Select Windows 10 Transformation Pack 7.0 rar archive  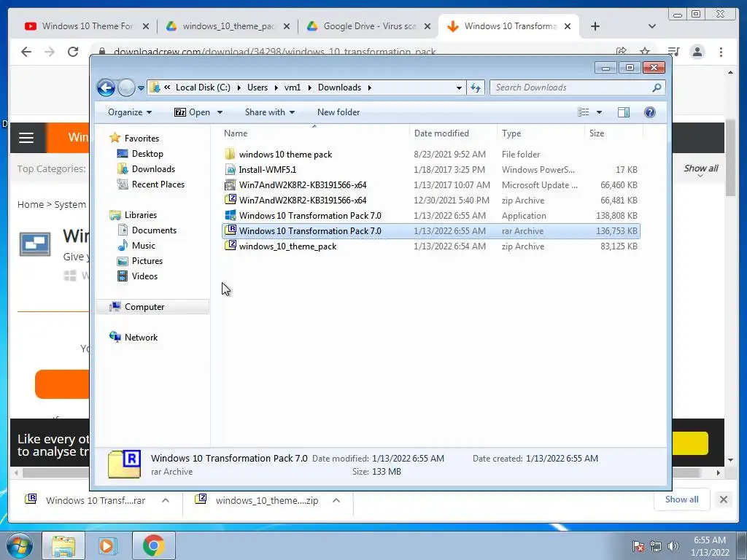click(x=430, y=231)
